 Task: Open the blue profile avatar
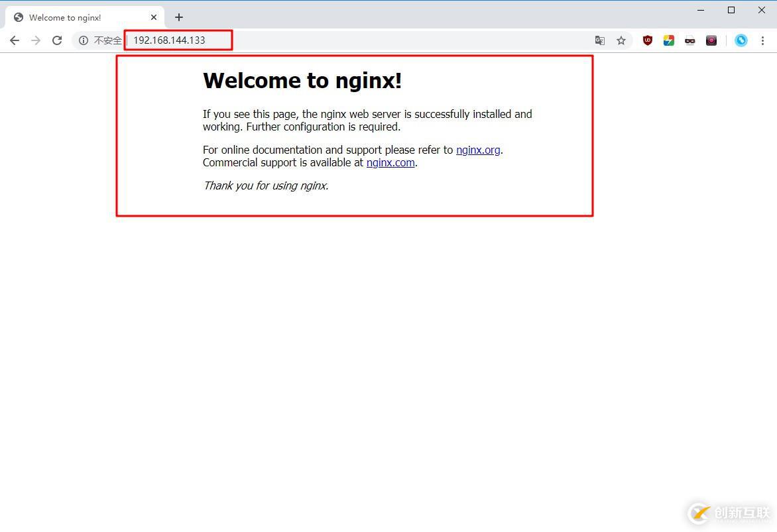click(741, 40)
